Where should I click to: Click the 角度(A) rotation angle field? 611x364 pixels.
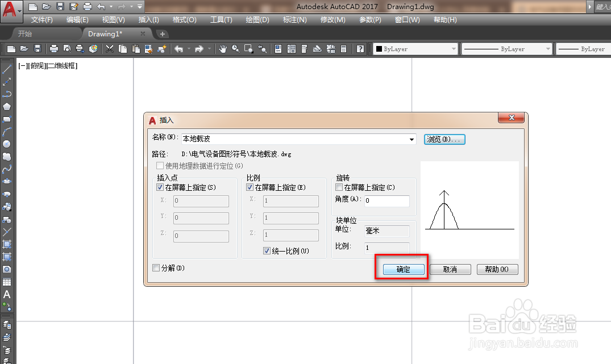click(x=386, y=200)
